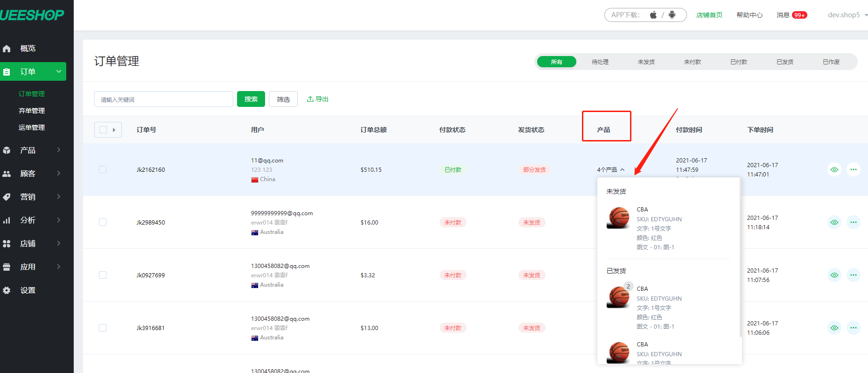Image resolution: width=868 pixels, height=373 pixels.
Task: Click the 导出 export link
Action: click(x=318, y=99)
